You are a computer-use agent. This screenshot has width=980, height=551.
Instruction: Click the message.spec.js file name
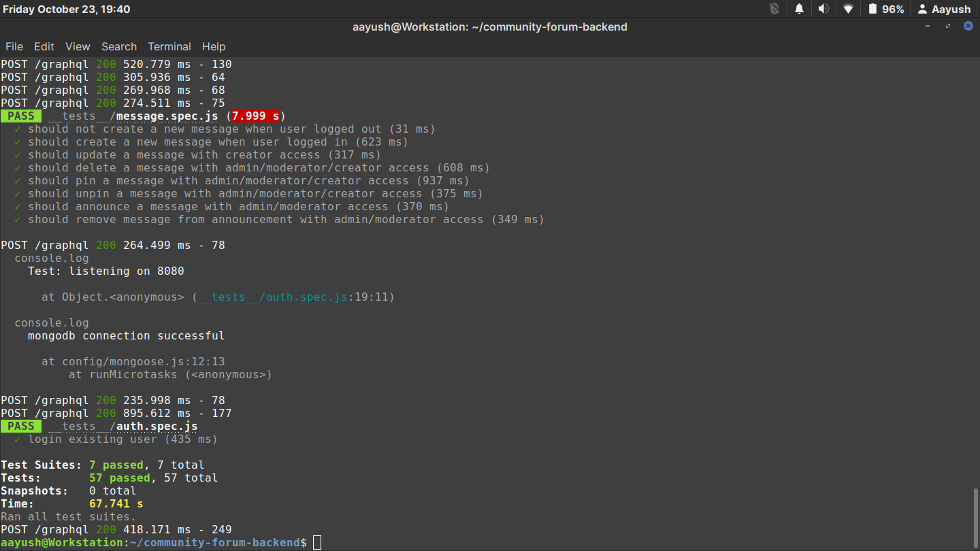(x=167, y=116)
